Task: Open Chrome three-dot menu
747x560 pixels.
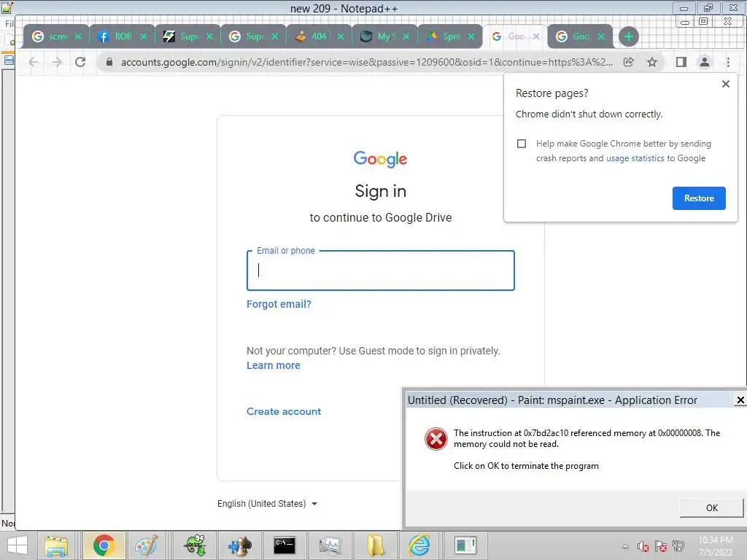Action: pos(728,62)
